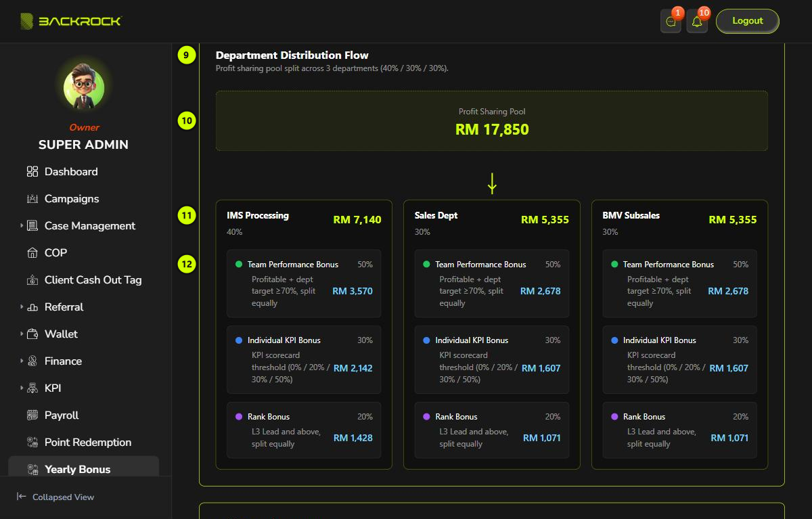This screenshot has width=812, height=519.
Task: Click the SUPER ADMIN name text
Action: [83, 145]
